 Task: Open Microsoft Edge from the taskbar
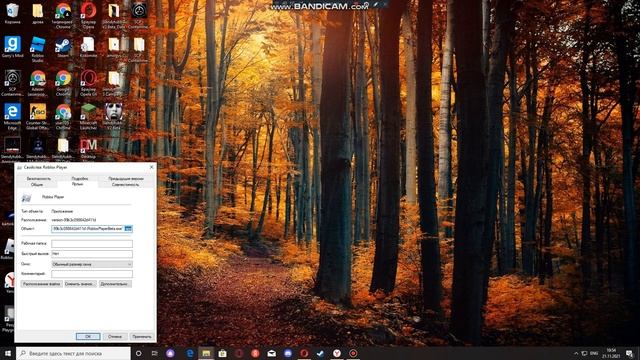(x=190, y=353)
